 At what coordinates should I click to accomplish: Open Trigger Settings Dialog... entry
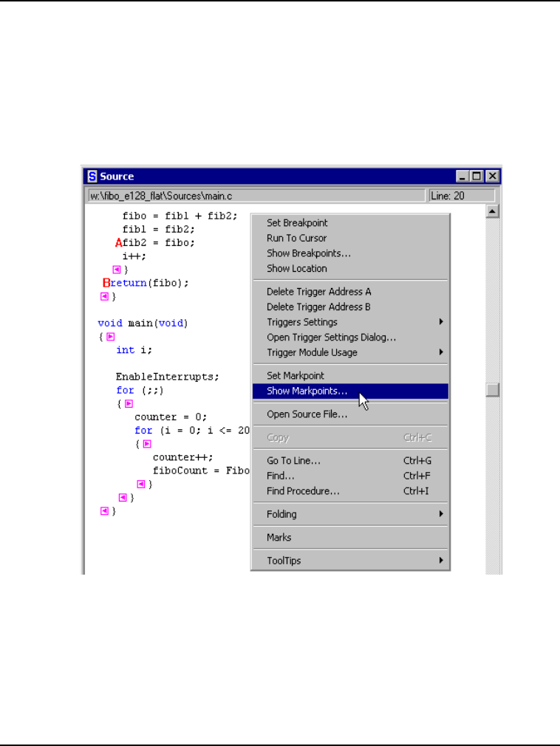point(350,338)
